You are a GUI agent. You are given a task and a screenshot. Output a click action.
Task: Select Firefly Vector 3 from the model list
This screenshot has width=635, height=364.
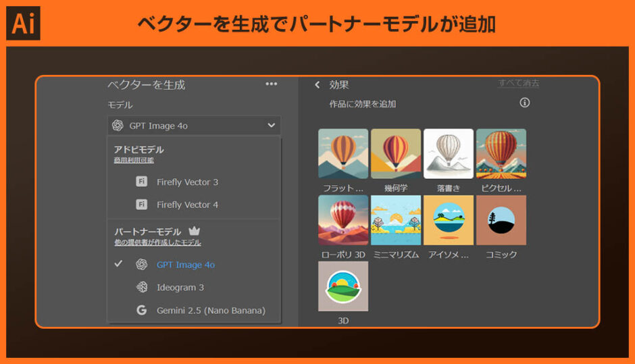coord(187,182)
